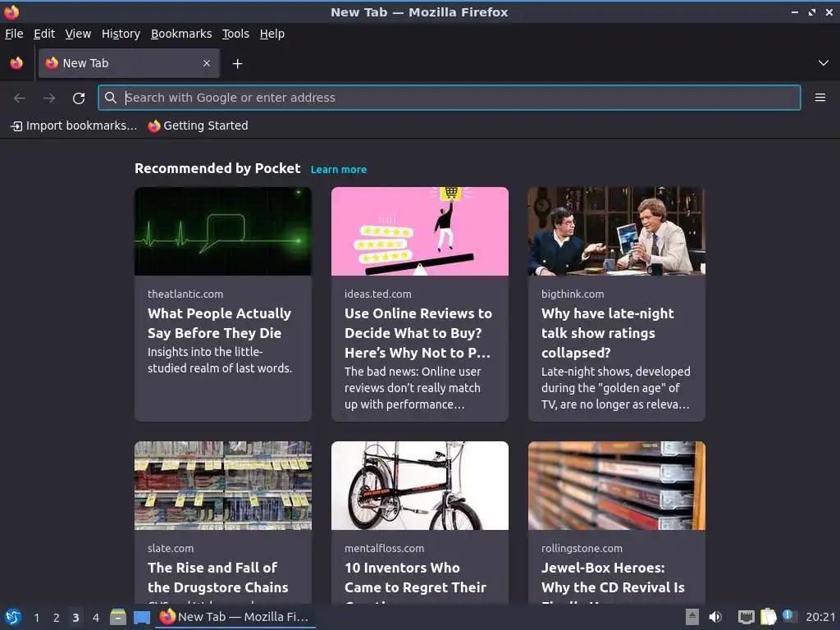Open the green heartbeat article thumbnail
This screenshot has width=840, height=630.
coord(223,231)
